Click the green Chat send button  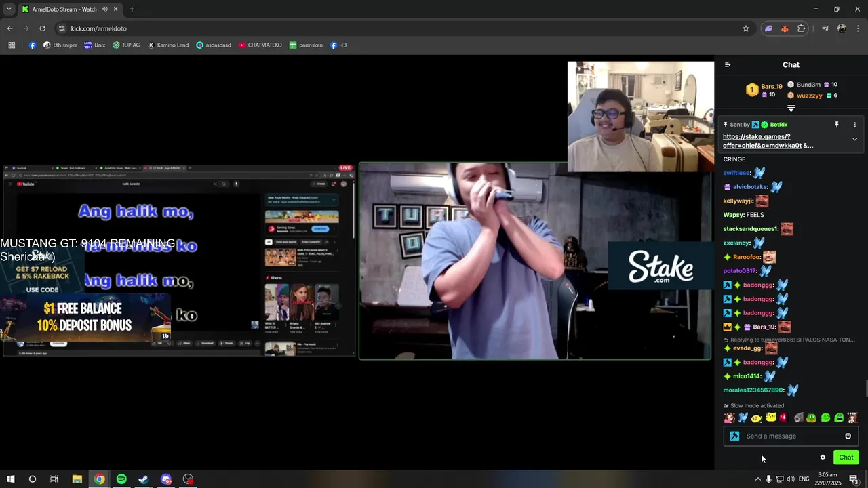[846, 457]
